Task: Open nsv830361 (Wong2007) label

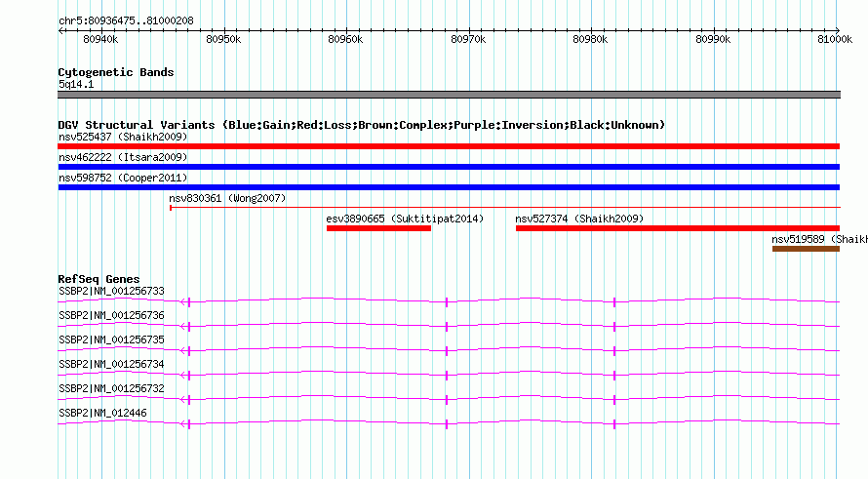Action: coord(227,198)
